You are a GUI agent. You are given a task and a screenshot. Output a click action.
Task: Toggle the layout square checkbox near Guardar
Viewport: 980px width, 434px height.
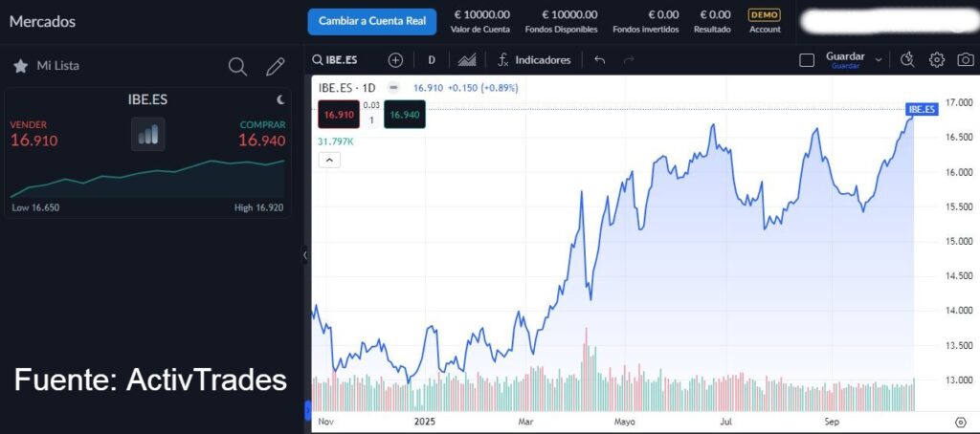807,59
